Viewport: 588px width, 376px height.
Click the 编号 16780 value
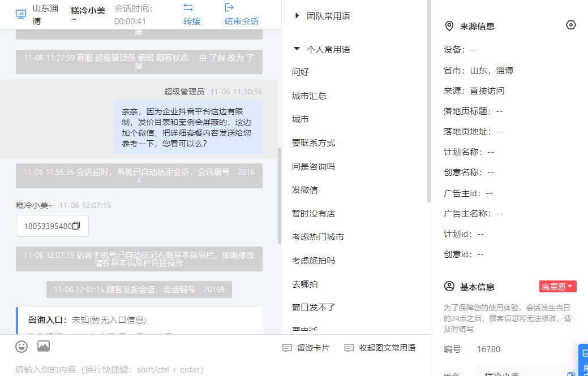488,349
